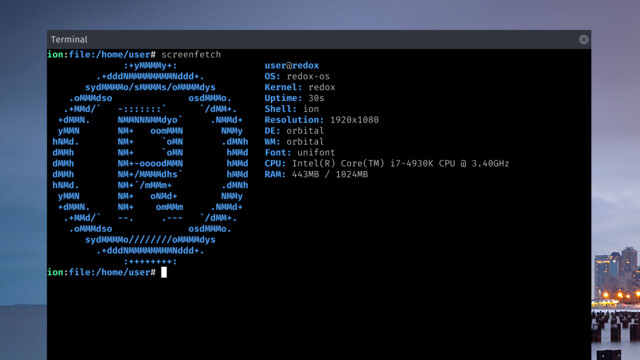Viewport: 640px width, 360px height.
Task: Click the 'Shell: ion' line
Action: tap(291, 109)
